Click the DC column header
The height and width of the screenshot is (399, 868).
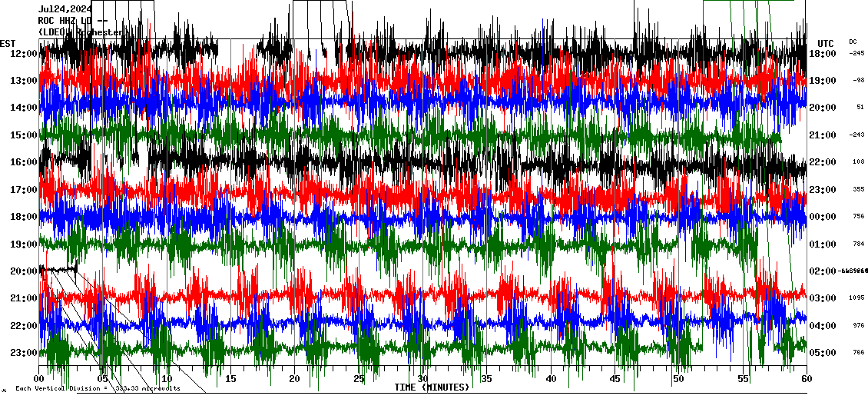click(x=853, y=42)
